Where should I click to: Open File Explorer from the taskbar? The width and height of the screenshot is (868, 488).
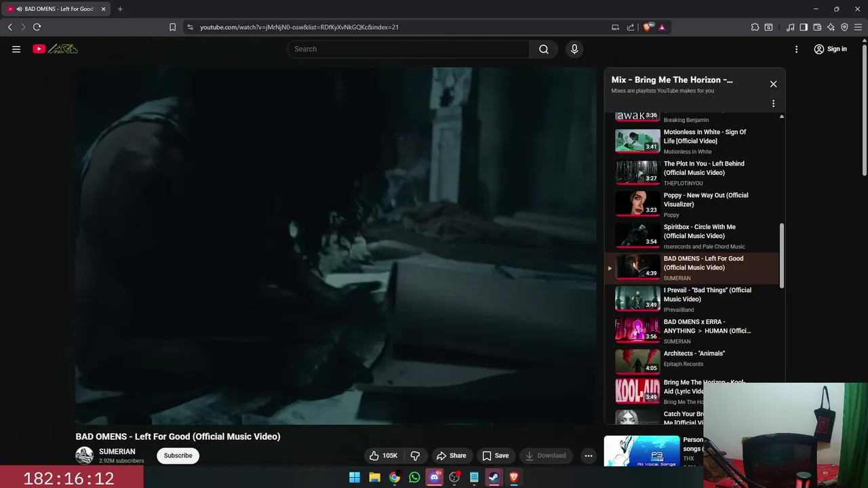click(374, 477)
